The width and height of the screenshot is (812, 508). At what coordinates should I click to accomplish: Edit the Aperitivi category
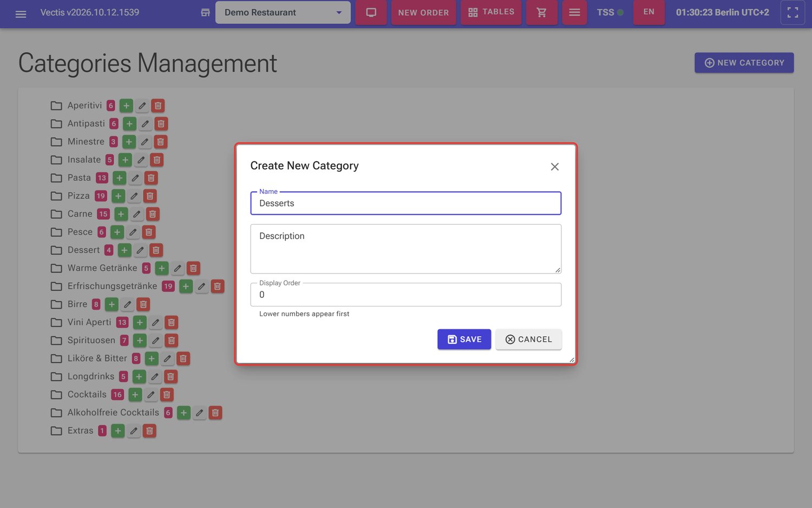[x=142, y=106]
